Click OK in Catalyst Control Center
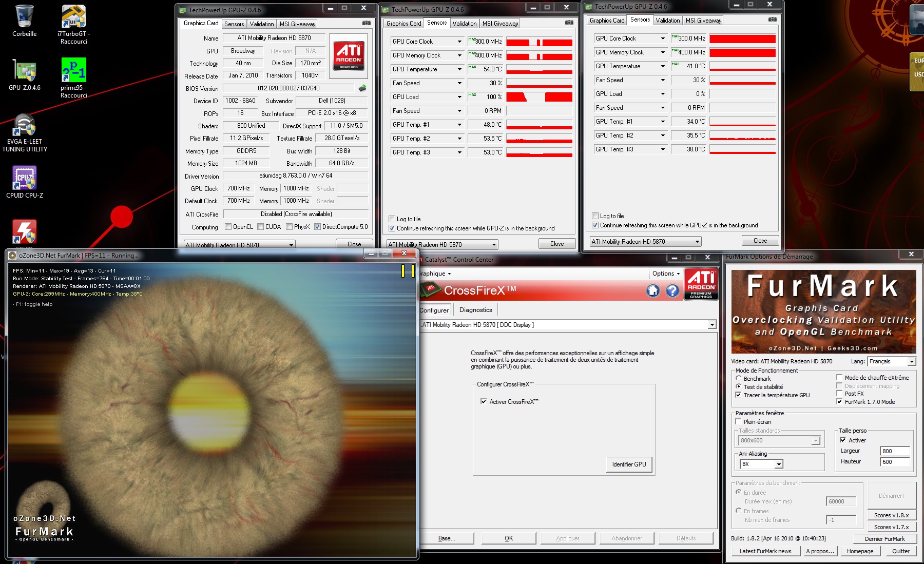Image resolution: width=924 pixels, height=564 pixels. [x=509, y=538]
